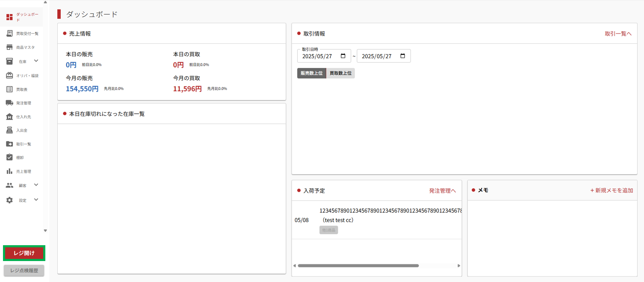
Task: Click the 商品マスタ storefront icon
Action: click(x=9, y=47)
